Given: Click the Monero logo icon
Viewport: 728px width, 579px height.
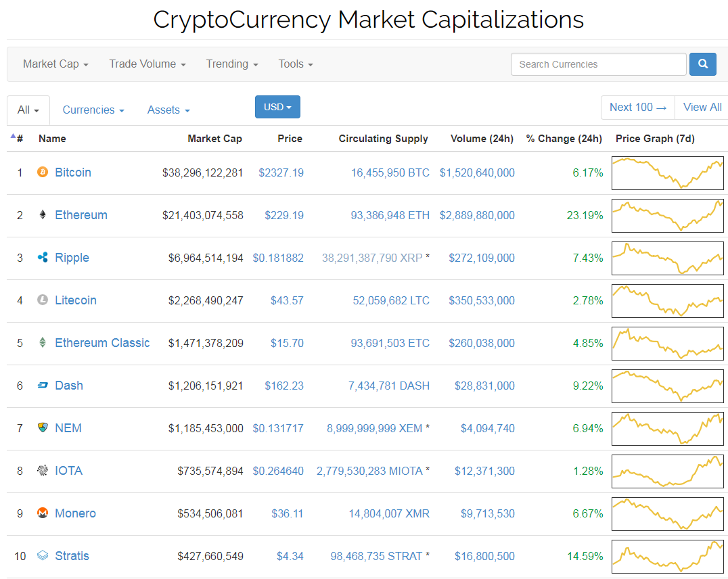Looking at the screenshot, I should [x=42, y=513].
